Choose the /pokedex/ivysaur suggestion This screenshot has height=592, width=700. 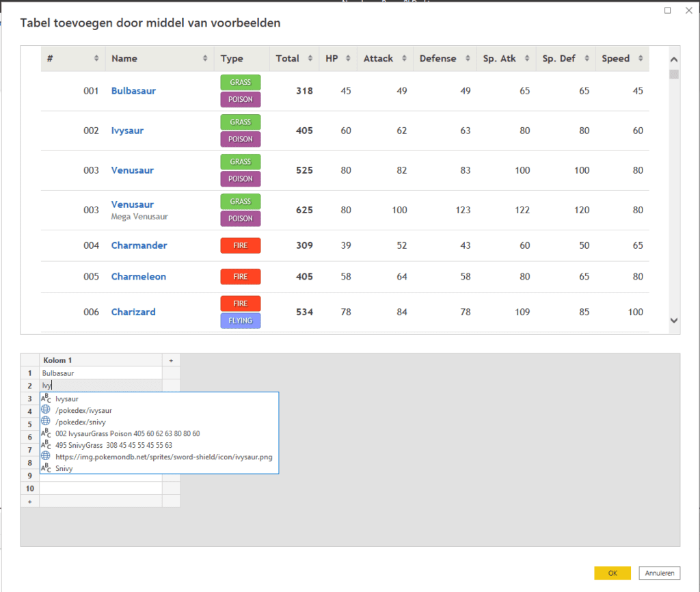click(x=159, y=410)
